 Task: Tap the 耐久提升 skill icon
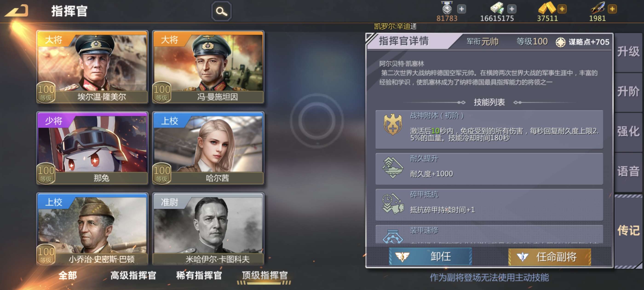coord(393,167)
